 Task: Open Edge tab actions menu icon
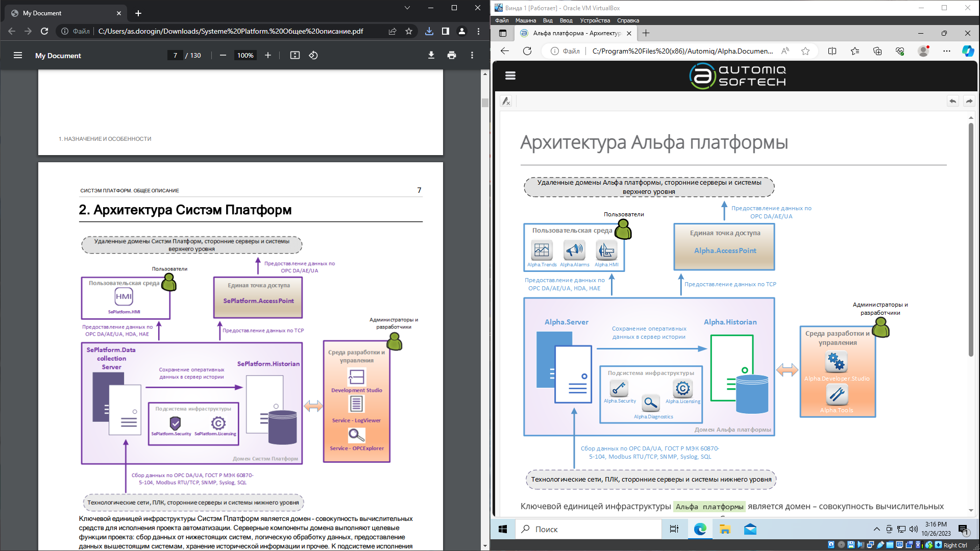click(x=503, y=33)
